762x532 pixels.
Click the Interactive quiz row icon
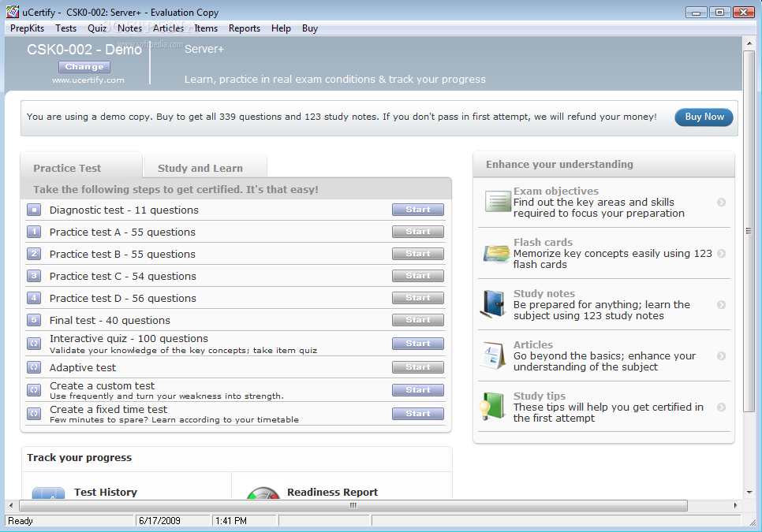pos(34,344)
